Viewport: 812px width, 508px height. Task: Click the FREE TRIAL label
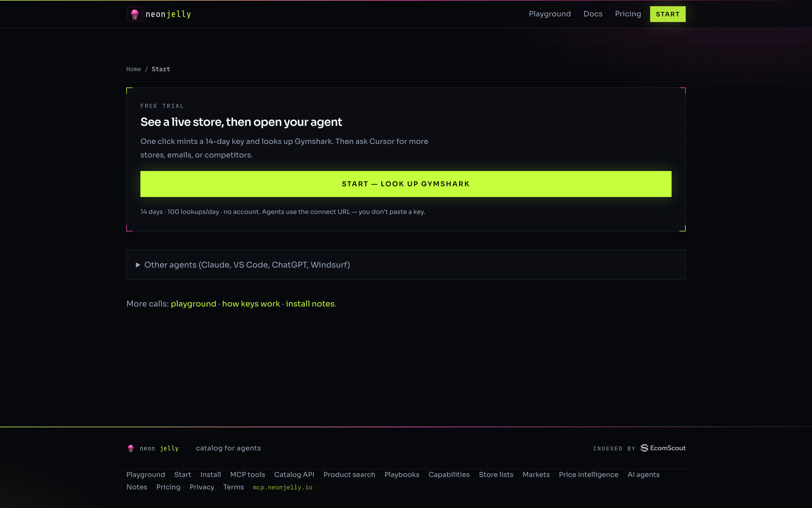[x=162, y=106]
